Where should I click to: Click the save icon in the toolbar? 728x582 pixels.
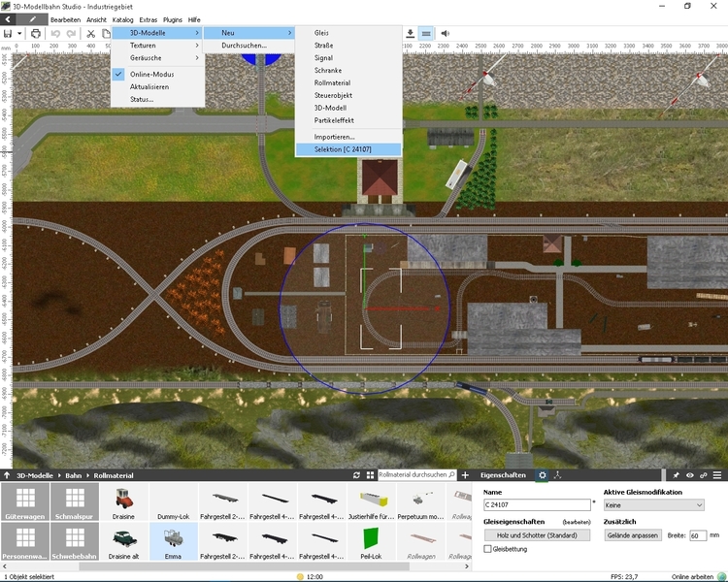8,33
